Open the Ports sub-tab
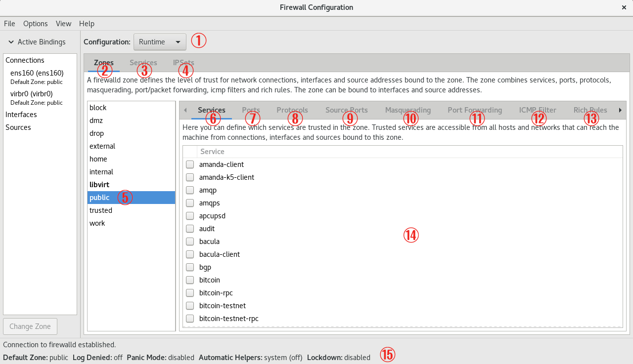The height and width of the screenshot is (364, 633). 251,110
